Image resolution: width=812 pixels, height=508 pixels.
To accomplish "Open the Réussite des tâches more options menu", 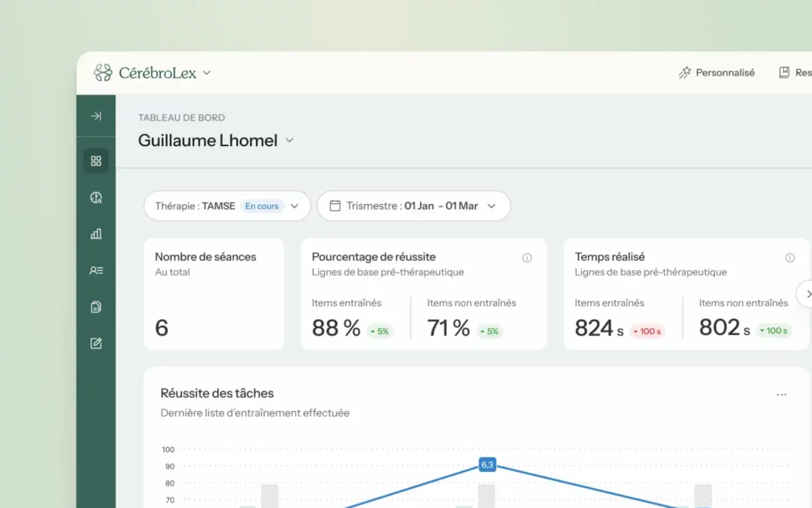I will (781, 395).
